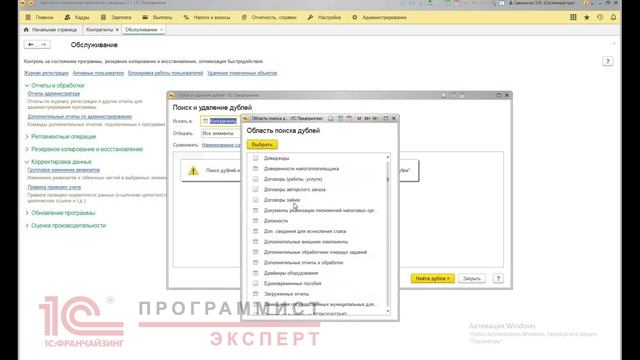This screenshot has height=360, width=640.
Task: Click the Найти дубли button
Action: pyautogui.click(x=433, y=278)
